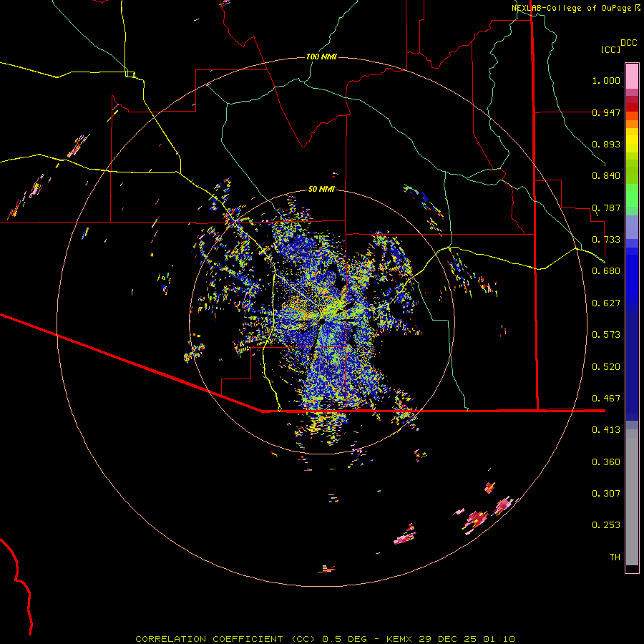Screen dimensions: 644x644
Task: Click the NEXLAB-College of DuPage credit text
Action: (x=571, y=8)
